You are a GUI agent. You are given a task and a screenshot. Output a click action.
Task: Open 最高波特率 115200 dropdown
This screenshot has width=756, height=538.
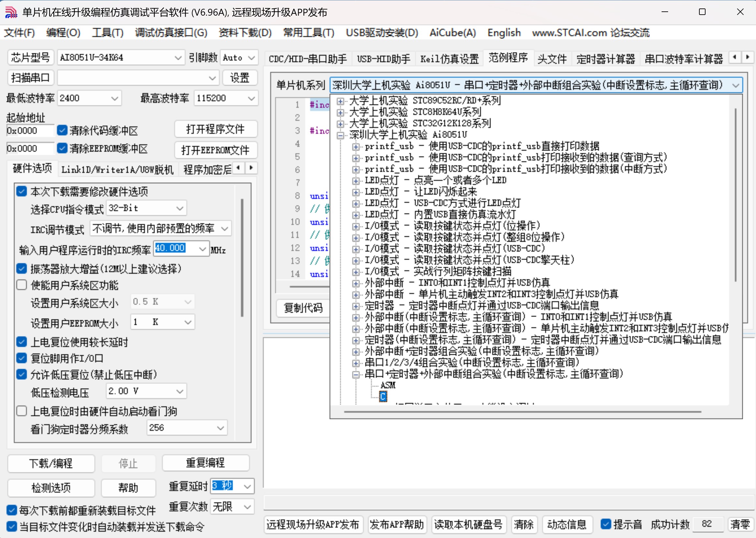coord(226,98)
